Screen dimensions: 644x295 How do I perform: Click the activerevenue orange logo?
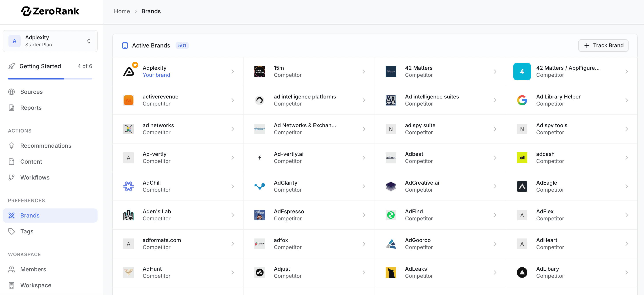[129, 100]
